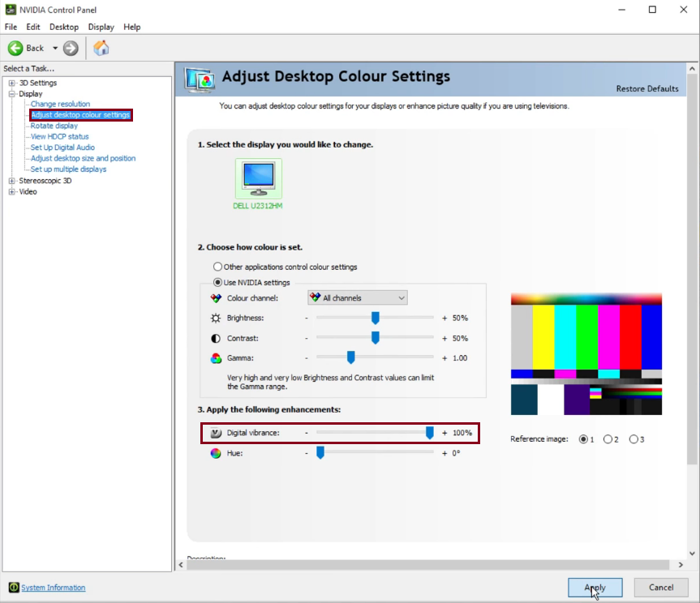Select the DELL U2312HM monitor thumbnail
This screenshot has width=700, height=603.
click(x=259, y=178)
